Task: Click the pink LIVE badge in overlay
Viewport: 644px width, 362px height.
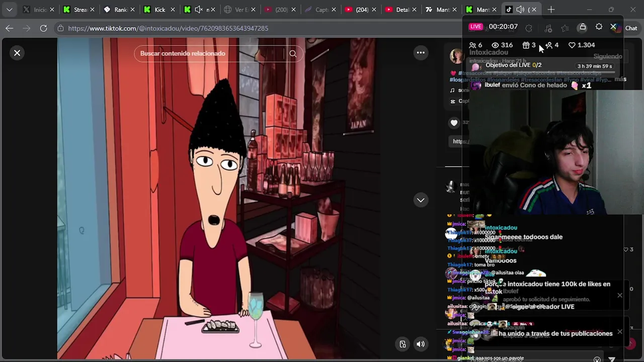Action: click(x=475, y=27)
